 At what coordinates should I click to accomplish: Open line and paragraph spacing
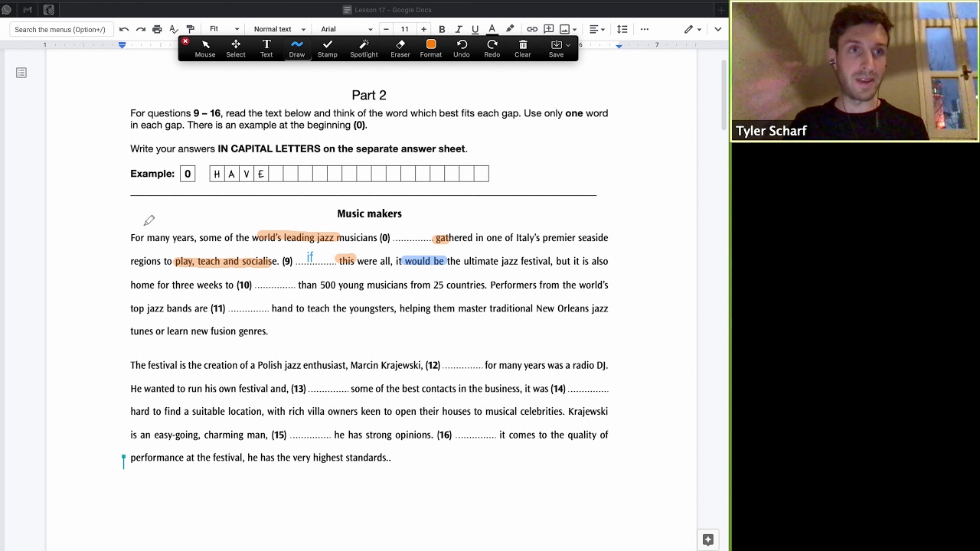pyautogui.click(x=622, y=29)
